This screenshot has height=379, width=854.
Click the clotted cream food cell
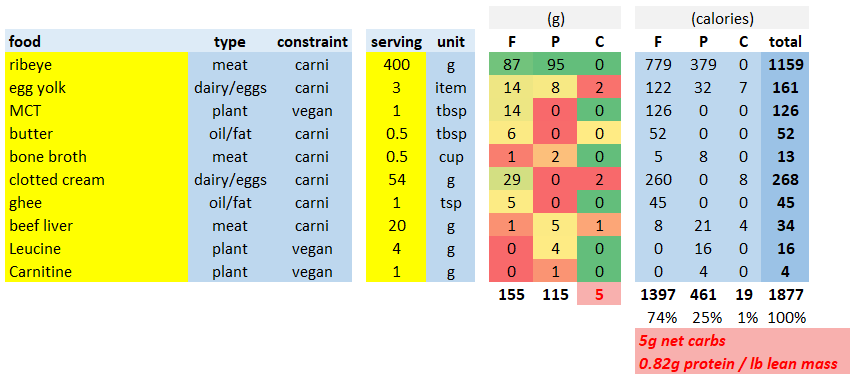[x=96, y=179]
